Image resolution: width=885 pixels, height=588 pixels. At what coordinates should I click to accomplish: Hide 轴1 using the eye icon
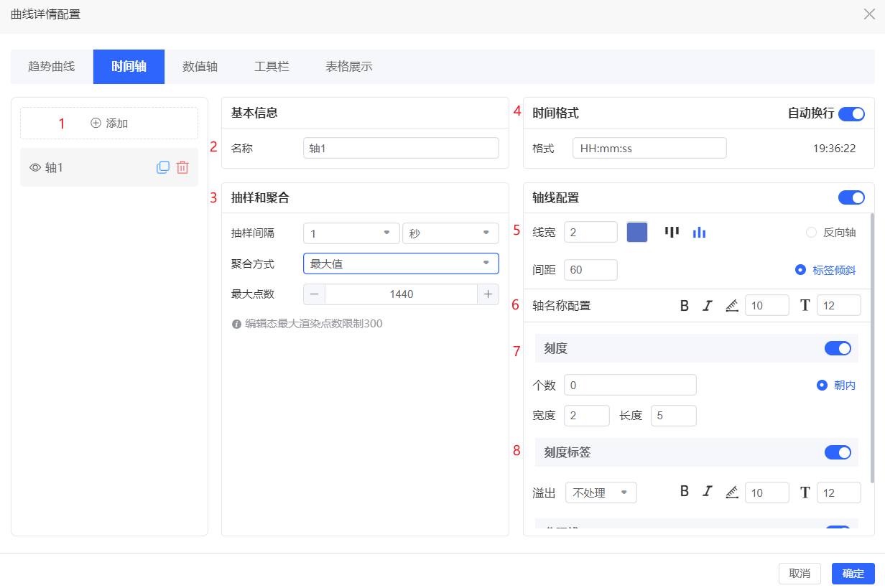coord(34,167)
